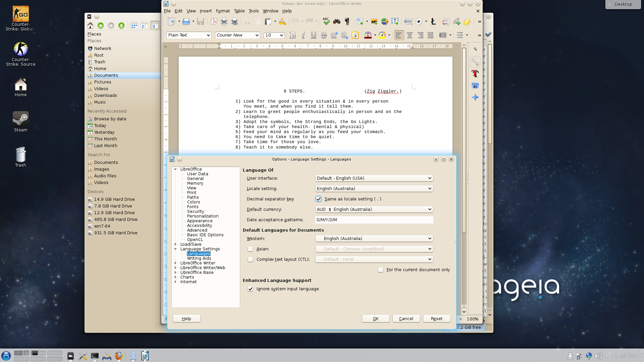Click the Font Color red swatch button

(x=368, y=35)
